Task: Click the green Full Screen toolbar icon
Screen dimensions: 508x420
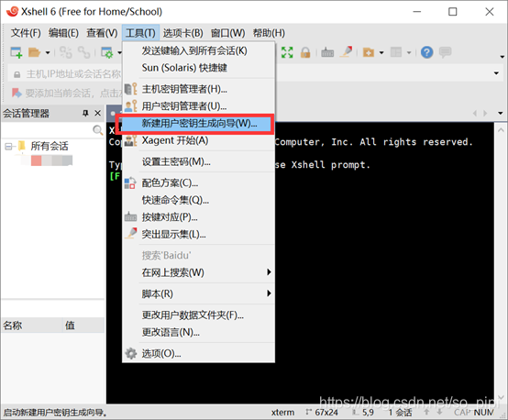Action: coord(287,52)
